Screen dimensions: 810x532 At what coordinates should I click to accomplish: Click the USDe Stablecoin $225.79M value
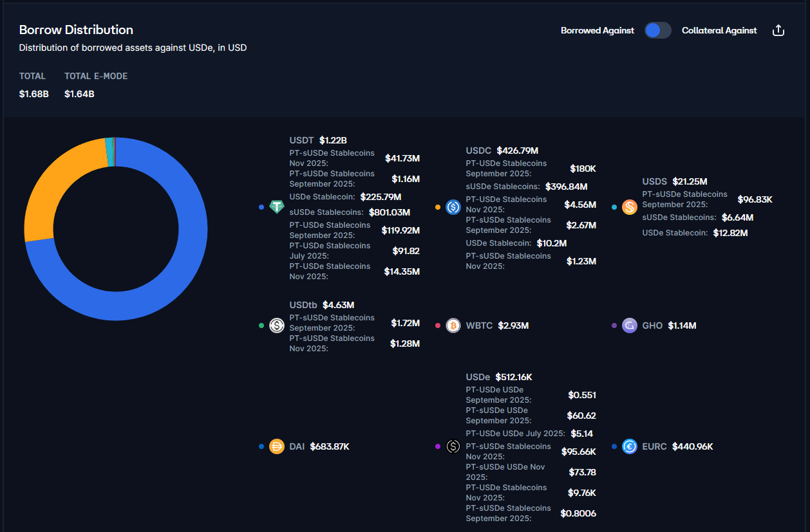(381, 197)
